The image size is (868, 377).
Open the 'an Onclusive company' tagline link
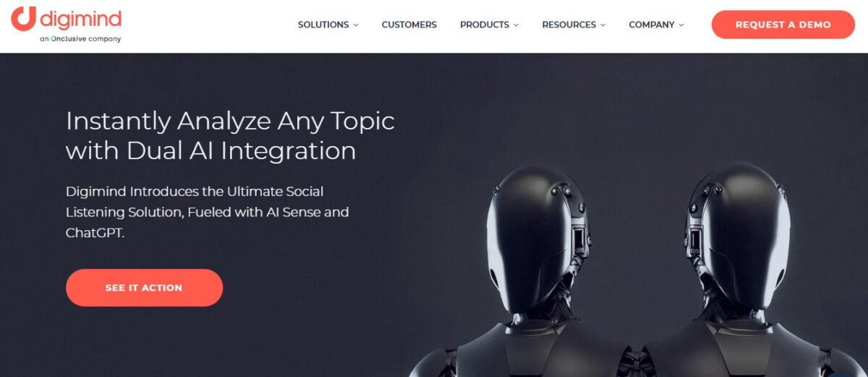click(x=80, y=39)
